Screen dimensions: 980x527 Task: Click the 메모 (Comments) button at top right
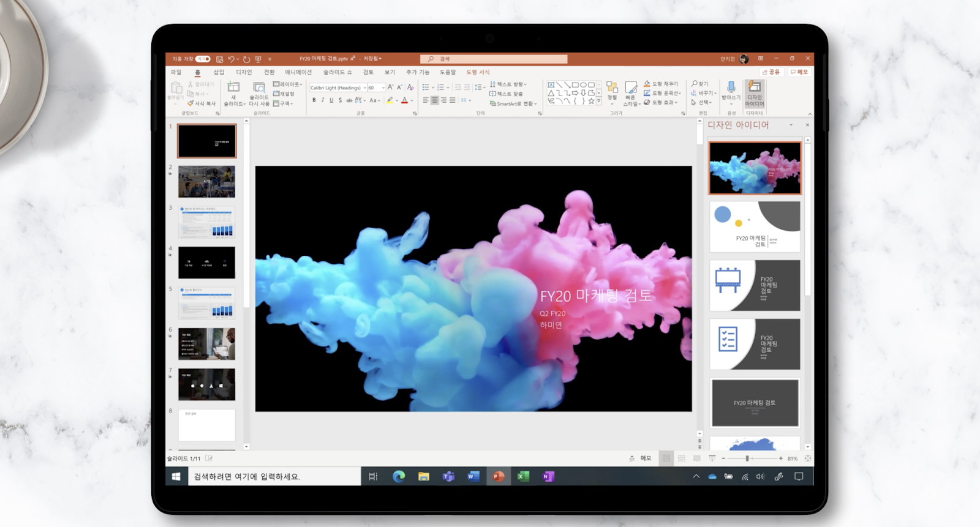pyautogui.click(x=799, y=72)
